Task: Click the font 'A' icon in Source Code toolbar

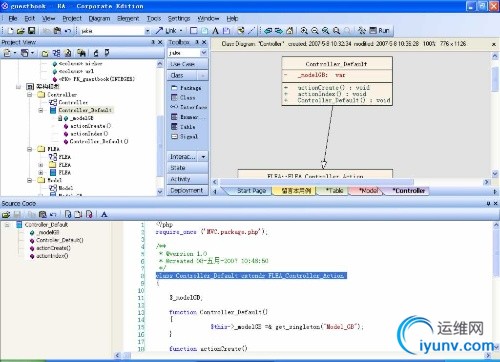Action: [104, 214]
